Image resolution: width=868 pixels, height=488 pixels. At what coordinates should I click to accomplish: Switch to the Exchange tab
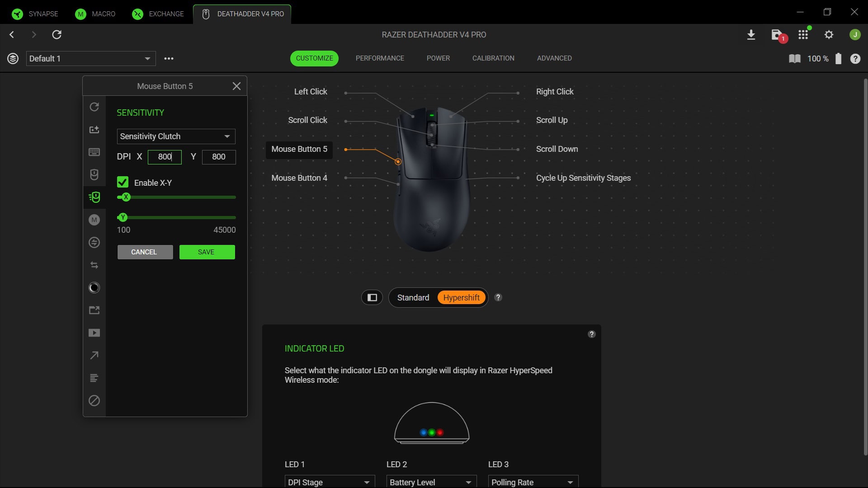pyautogui.click(x=158, y=14)
